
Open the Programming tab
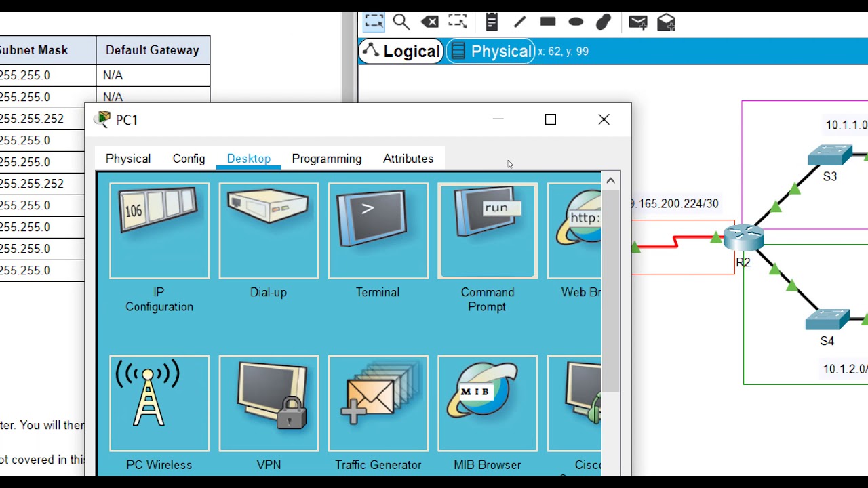(x=327, y=159)
